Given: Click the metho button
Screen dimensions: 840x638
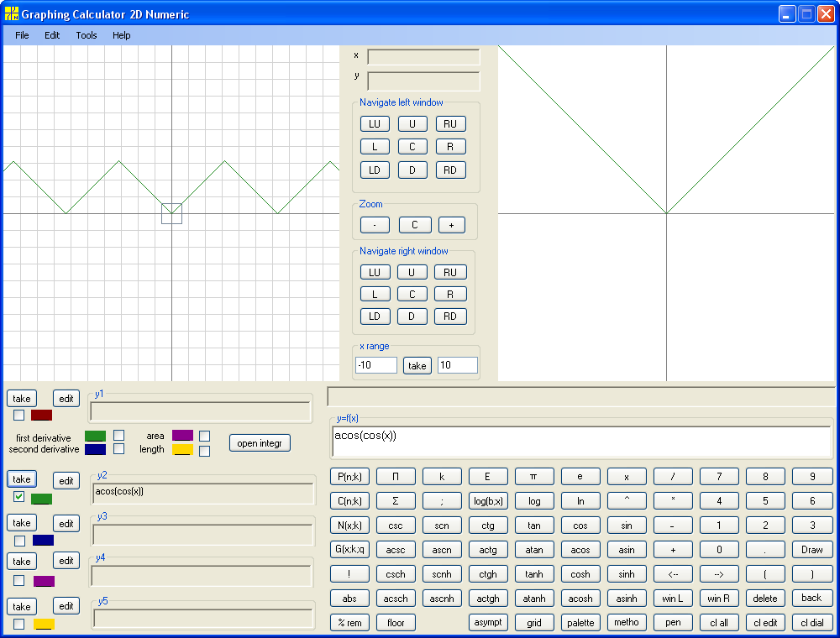Looking at the screenshot, I should tap(627, 623).
